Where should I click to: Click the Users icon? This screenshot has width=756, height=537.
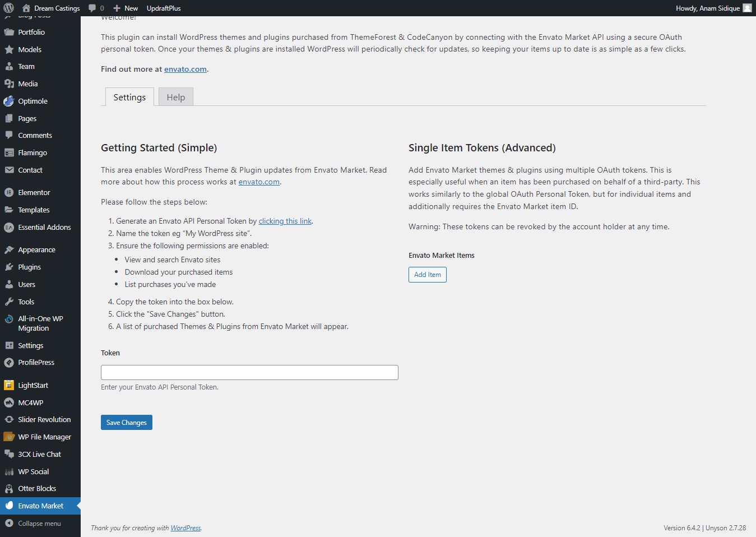(9, 284)
